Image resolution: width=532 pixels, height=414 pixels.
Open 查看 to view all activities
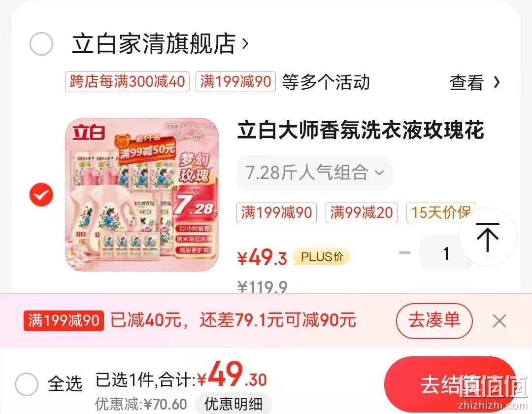(x=475, y=82)
